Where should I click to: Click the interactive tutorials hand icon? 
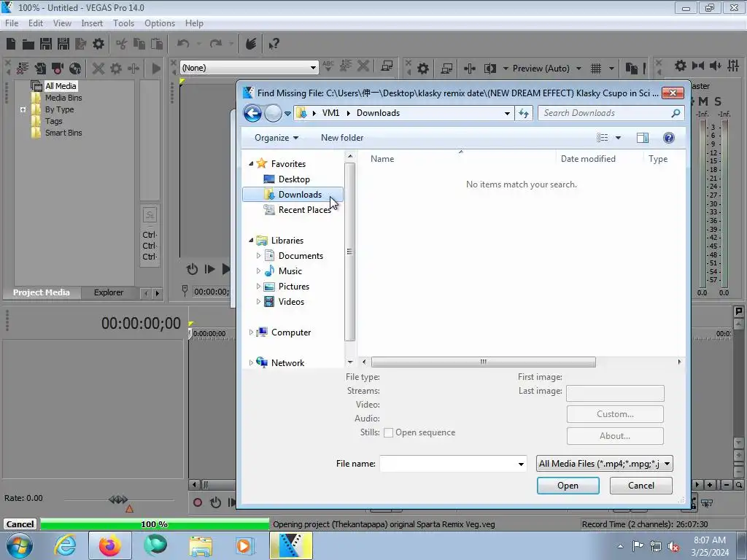tap(251, 44)
